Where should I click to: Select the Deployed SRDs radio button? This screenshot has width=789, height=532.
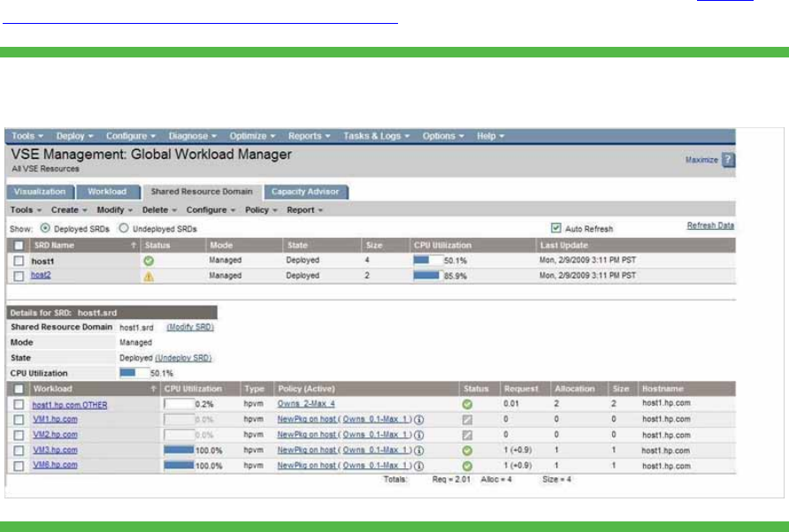pyautogui.click(x=45, y=228)
